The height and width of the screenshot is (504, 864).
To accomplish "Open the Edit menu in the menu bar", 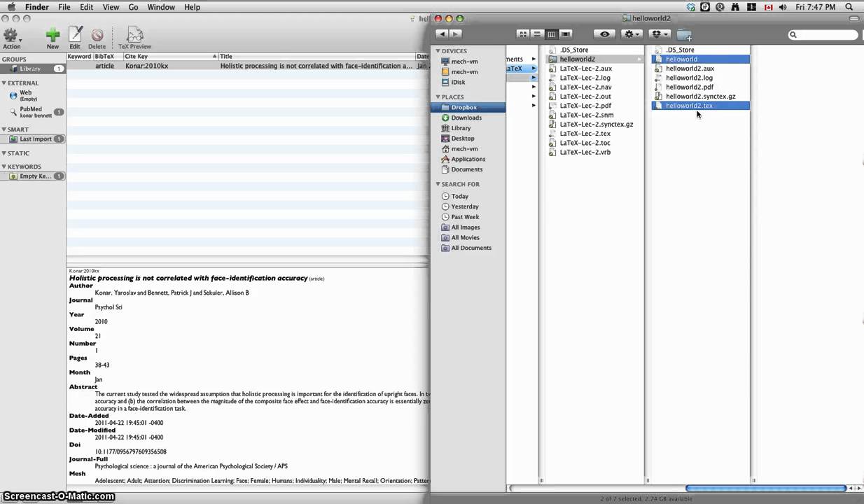I will (x=87, y=7).
